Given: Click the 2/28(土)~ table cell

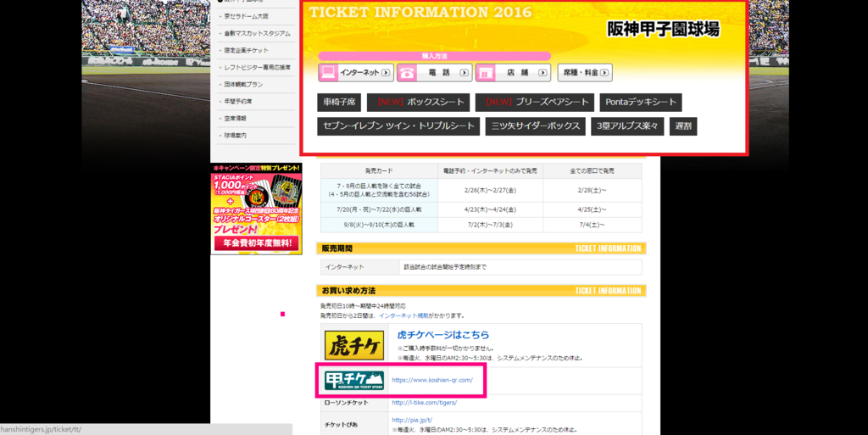Looking at the screenshot, I should pyautogui.click(x=593, y=191).
